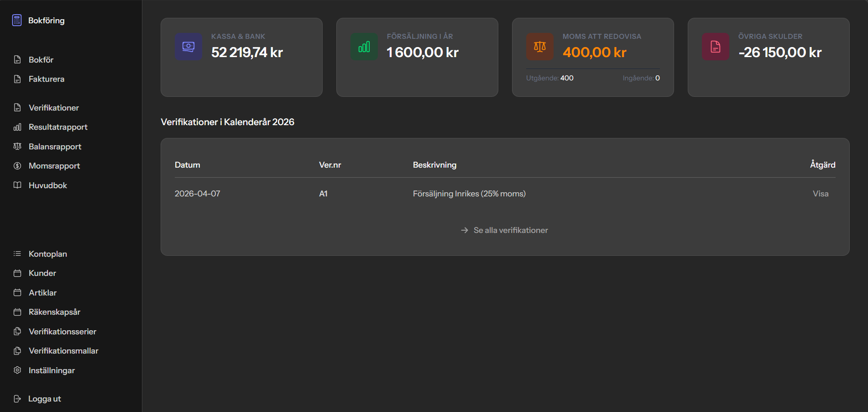This screenshot has width=868, height=412.
Task: Click the green Försäljning bar chart icon
Action: pyautogui.click(x=364, y=47)
